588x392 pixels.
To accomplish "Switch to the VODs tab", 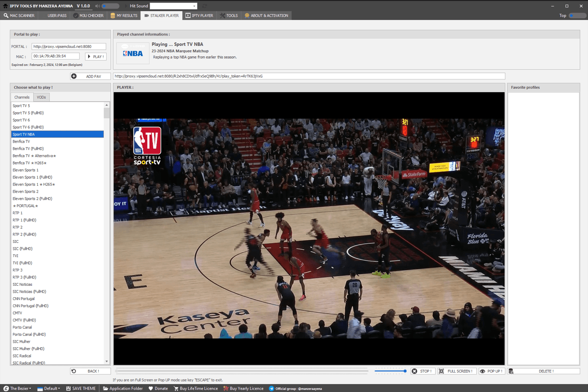I will point(41,97).
